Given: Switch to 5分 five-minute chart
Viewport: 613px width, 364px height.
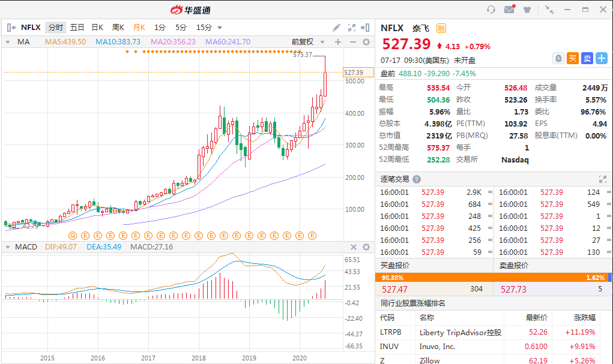Looking at the screenshot, I should click(181, 28).
